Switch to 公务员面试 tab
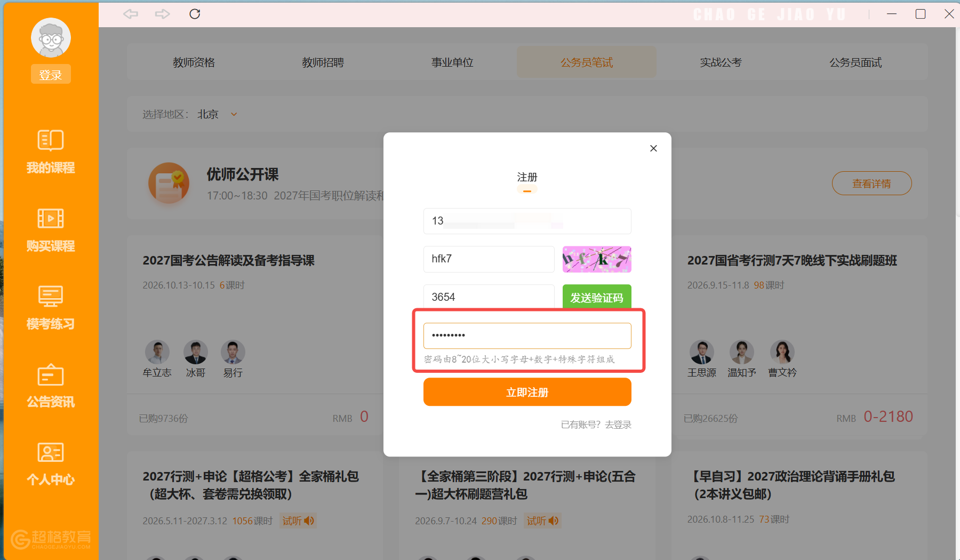 [x=855, y=62]
